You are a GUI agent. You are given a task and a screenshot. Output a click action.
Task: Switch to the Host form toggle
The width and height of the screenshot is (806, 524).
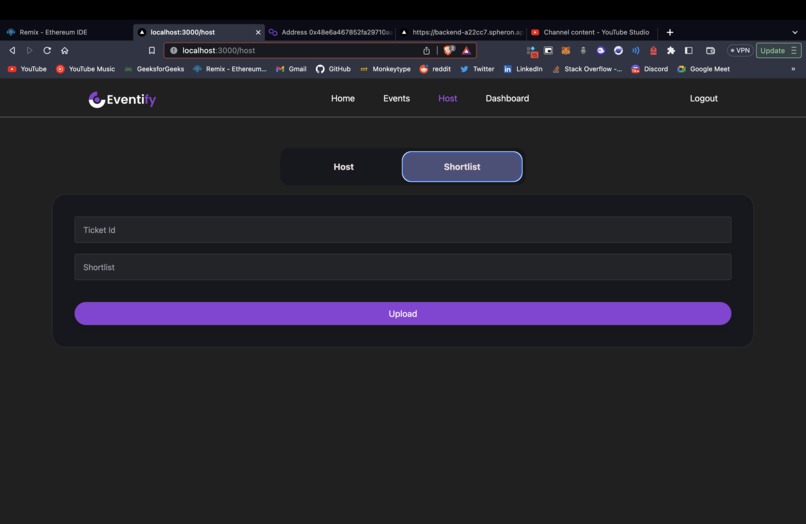343,167
